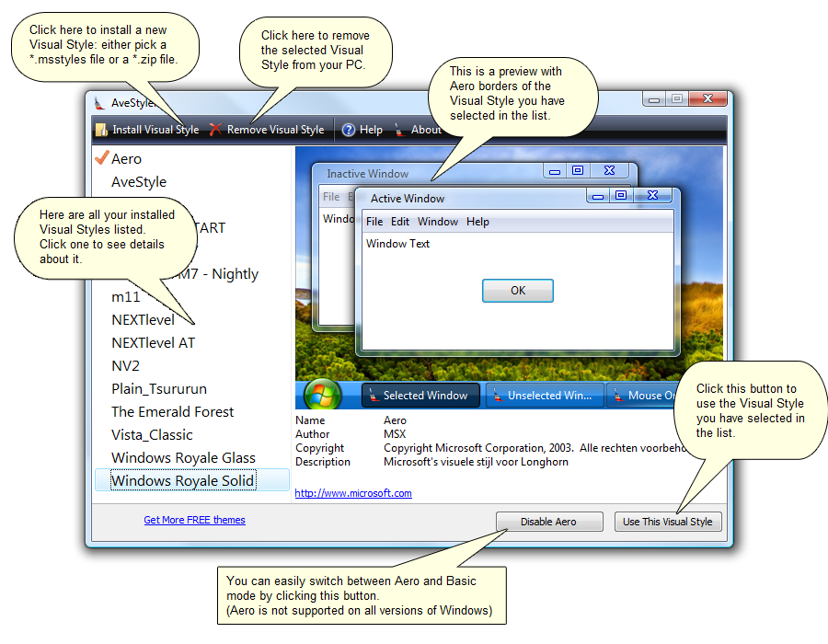Screen dimensions: 828x644
Task: Open Help from the toolbar
Action: coord(362,130)
